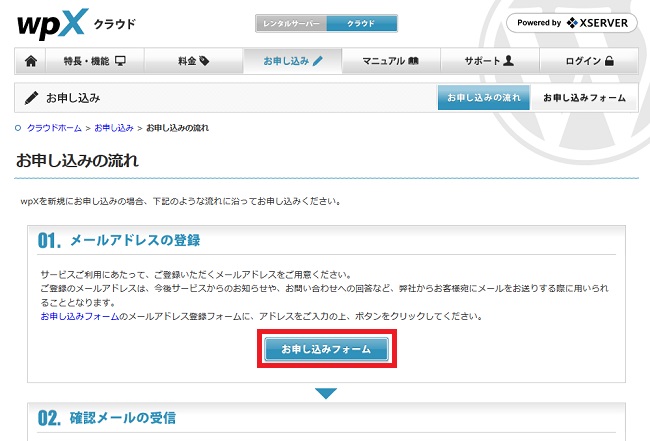Open 料金 menu item
Screen dimensions: 650x441
[194, 61]
